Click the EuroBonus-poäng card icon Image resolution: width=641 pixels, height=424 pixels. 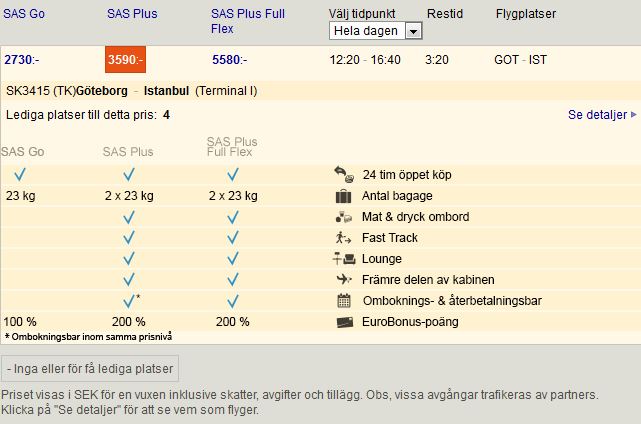coord(345,323)
